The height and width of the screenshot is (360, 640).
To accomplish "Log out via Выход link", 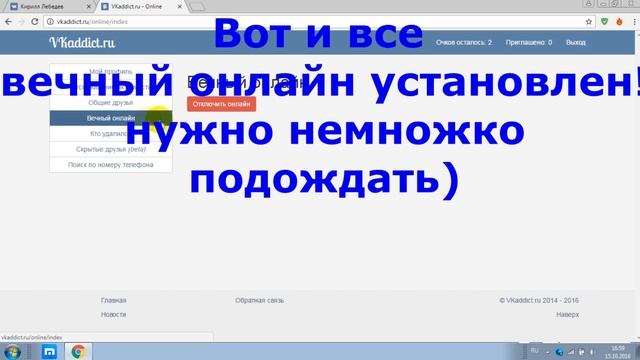I will [x=576, y=42].
